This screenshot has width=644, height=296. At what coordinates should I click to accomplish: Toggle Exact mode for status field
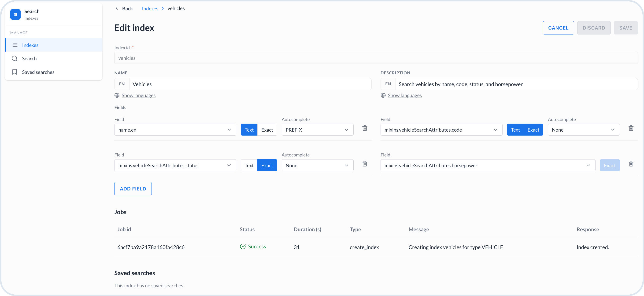267,166
